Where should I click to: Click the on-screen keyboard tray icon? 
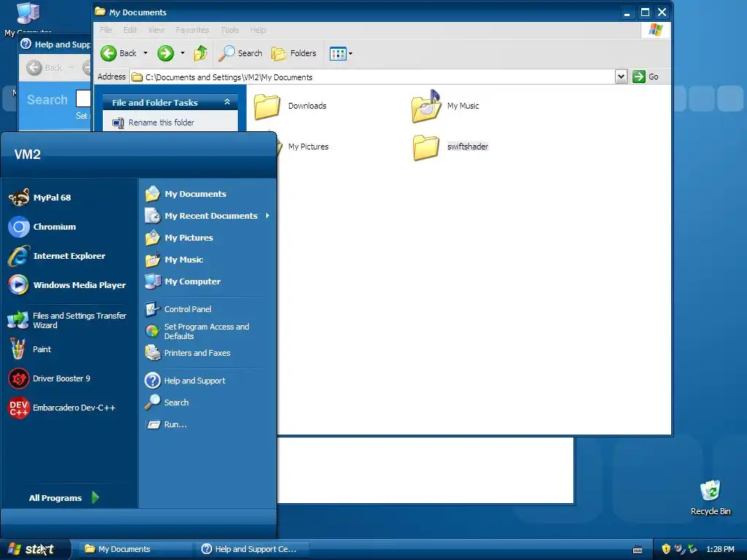638,550
